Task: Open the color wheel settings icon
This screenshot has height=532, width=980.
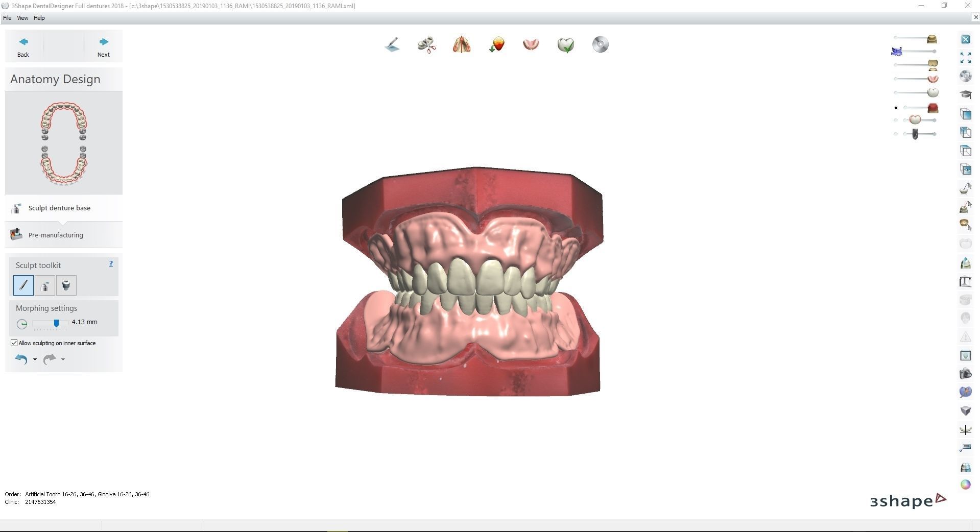Action: 966,485
